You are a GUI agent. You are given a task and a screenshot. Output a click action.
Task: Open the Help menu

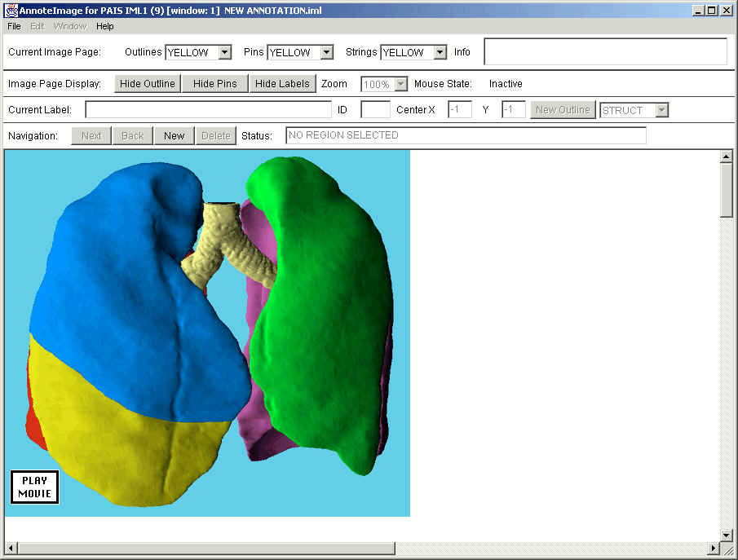point(105,26)
